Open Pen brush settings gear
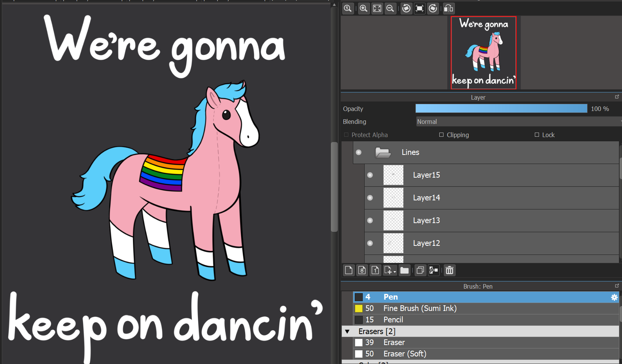 pos(614,297)
